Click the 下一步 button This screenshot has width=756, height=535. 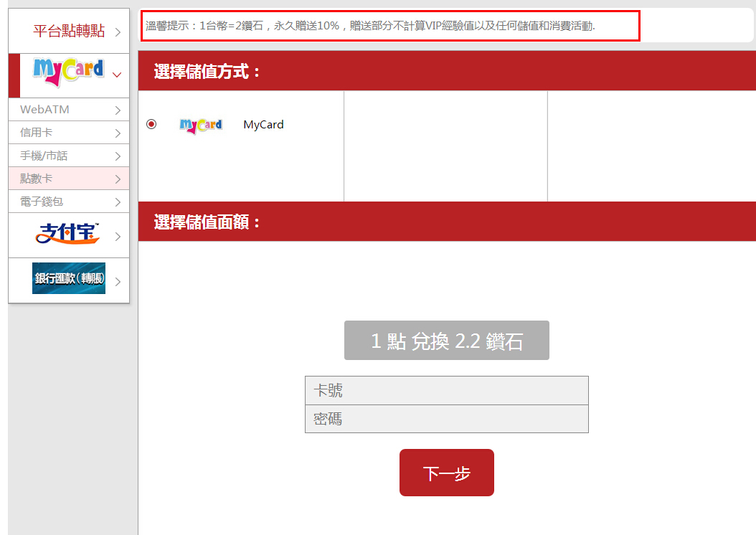click(x=446, y=473)
